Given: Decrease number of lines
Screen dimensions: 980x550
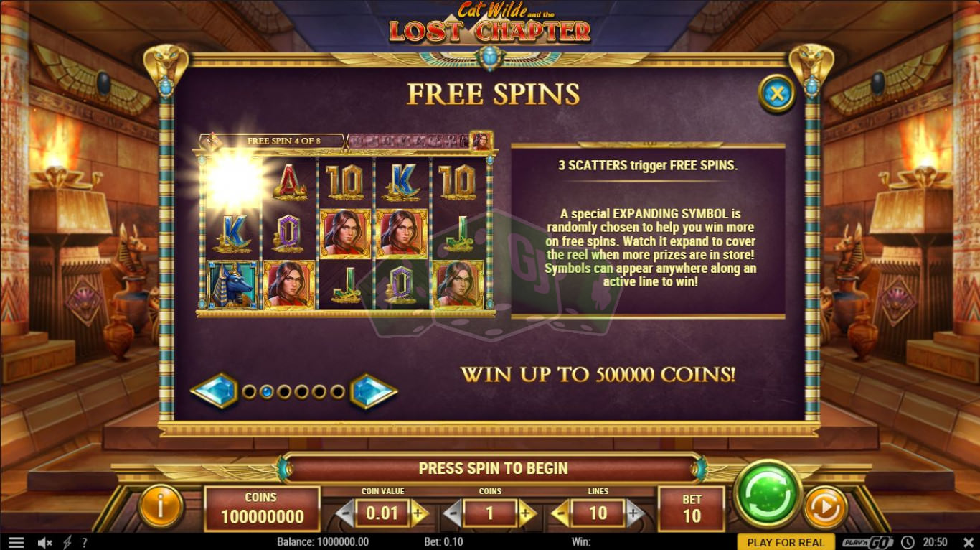Looking at the screenshot, I should (x=560, y=513).
